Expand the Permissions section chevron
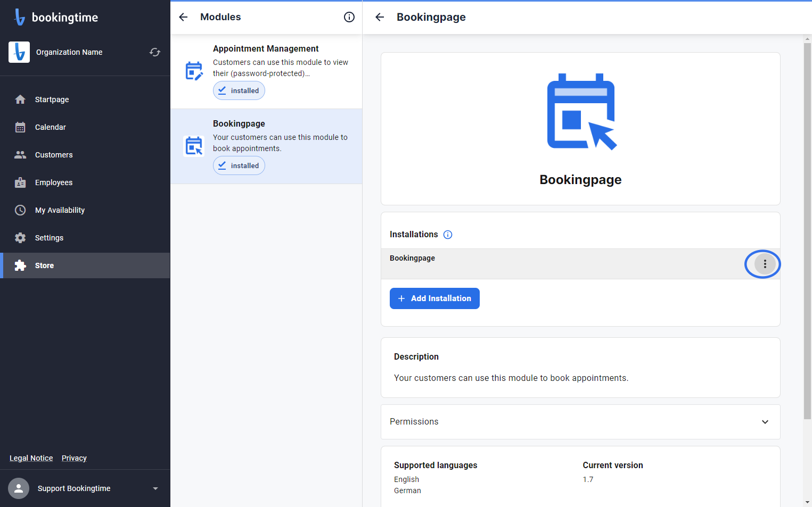This screenshot has height=507, width=812. 765,422
